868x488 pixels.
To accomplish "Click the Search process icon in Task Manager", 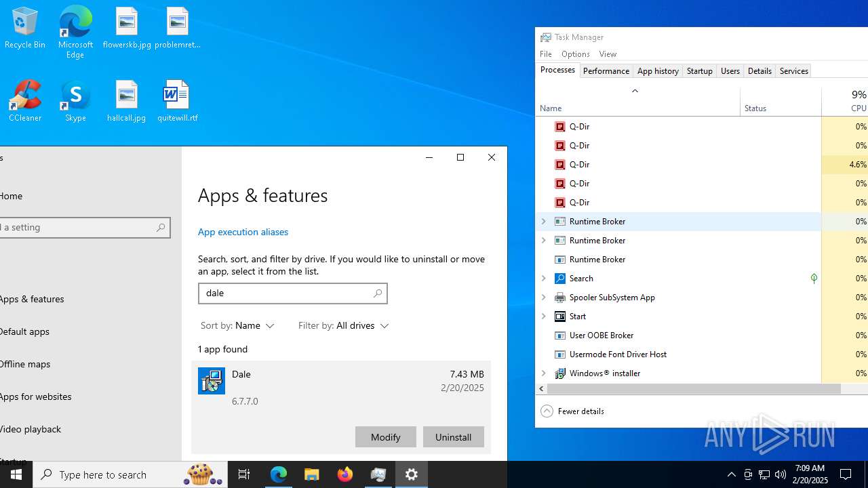I will coord(560,278).
